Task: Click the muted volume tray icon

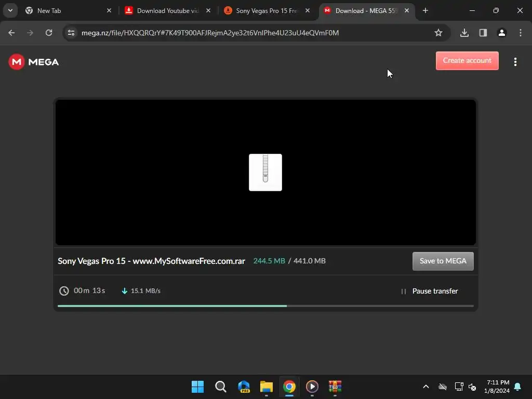Action: pyautogui.click(x=472, y=387)
